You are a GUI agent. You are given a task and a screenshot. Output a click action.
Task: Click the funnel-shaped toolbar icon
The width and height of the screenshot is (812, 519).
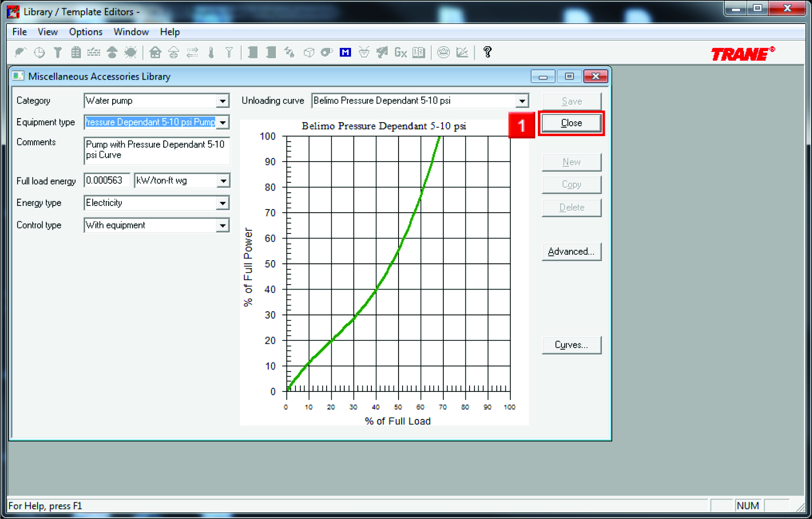[x=58, y=52]
